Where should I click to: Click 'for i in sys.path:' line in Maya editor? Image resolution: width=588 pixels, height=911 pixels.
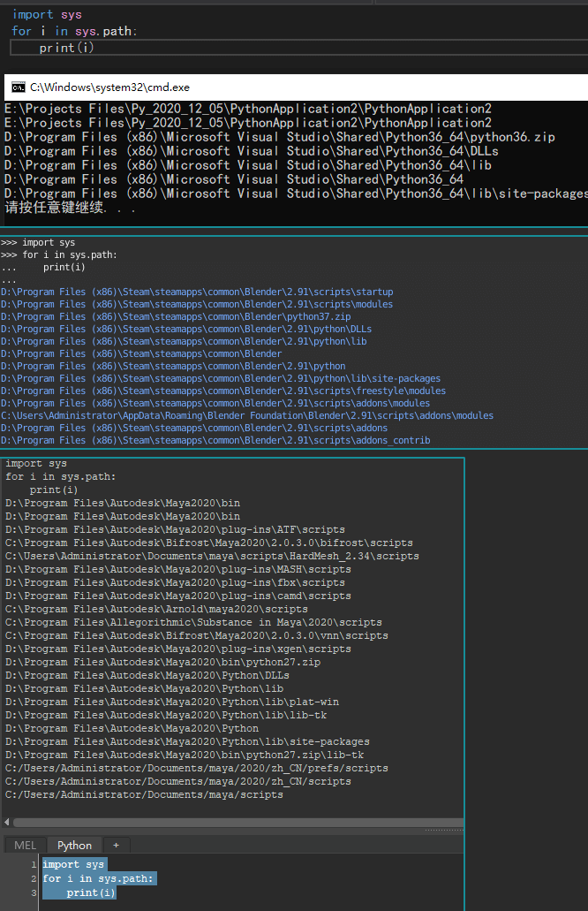97,878
